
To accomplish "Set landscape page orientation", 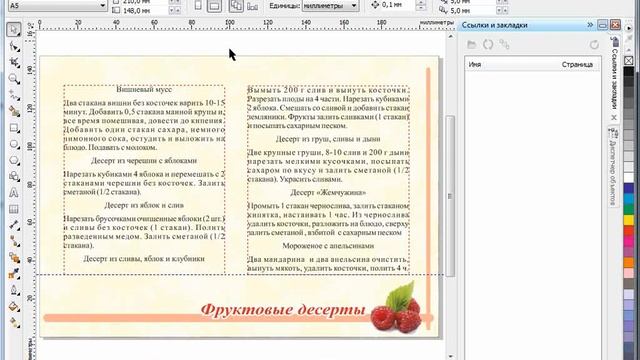I will [x=214, y=6].
